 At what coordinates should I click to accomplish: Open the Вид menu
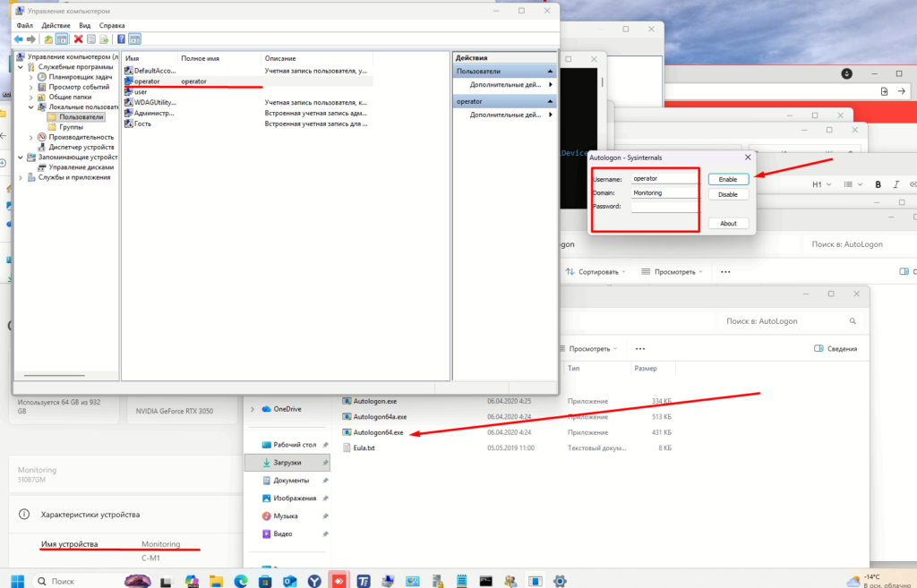click(84, 26)
